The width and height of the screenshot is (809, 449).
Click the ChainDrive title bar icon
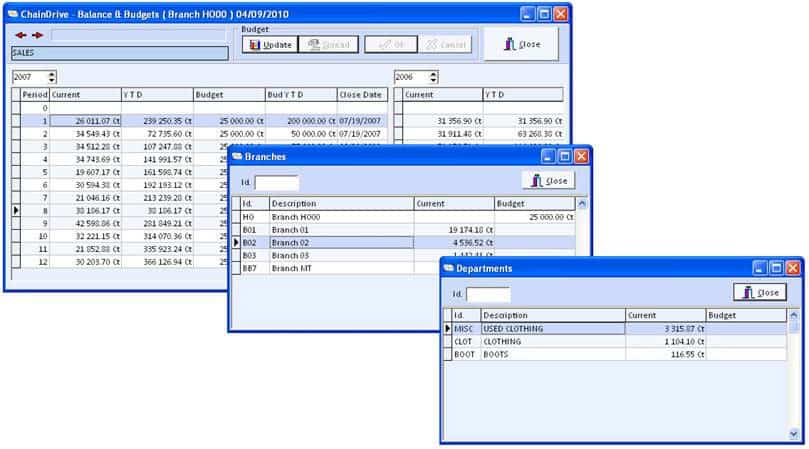[13, 14]
